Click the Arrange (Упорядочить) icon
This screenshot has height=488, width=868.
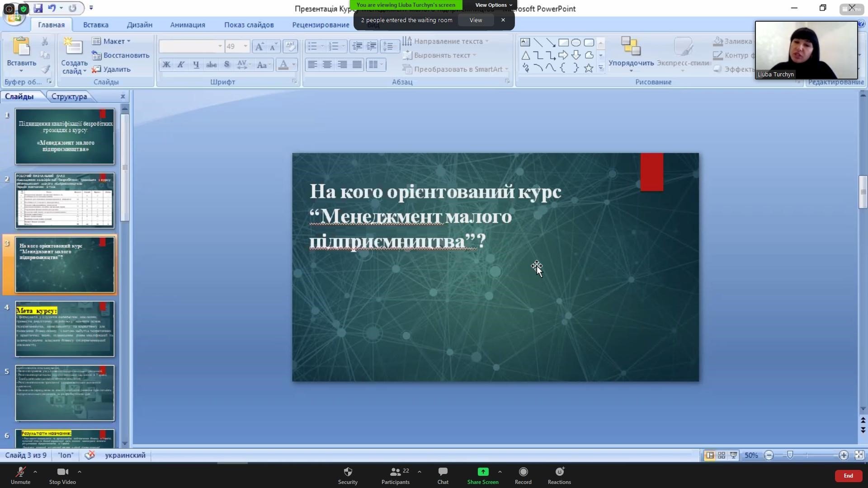[631, 47]
